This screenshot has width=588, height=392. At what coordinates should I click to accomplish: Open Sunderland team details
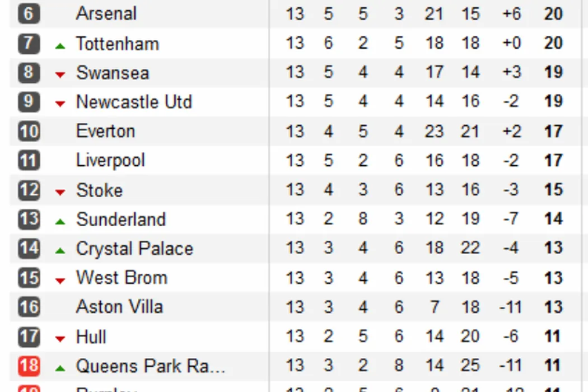(120, 220)
